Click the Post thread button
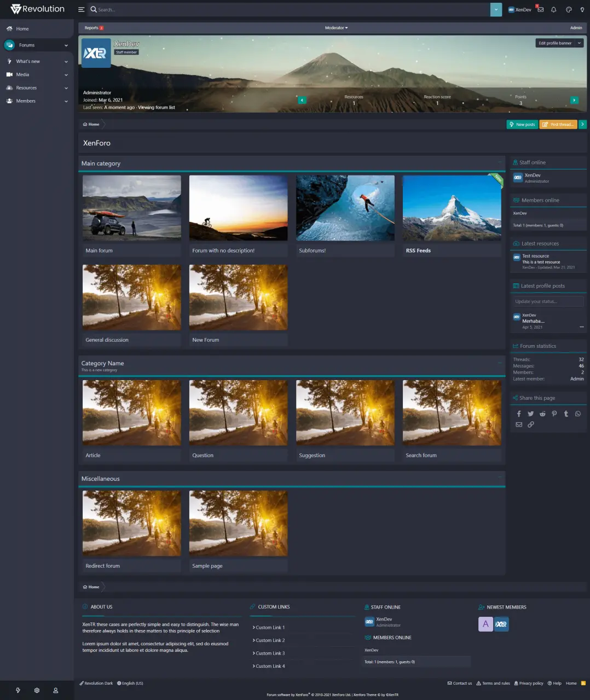The width and height of the screenshot is (590, 700). click(x=558, y=125)
